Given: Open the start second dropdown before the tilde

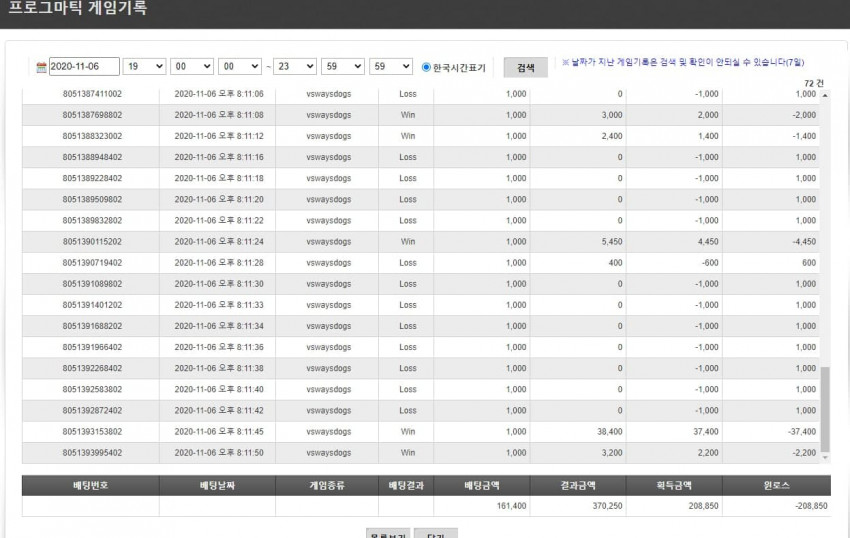Looking at the screenshot, I should [x=240, y=66].
